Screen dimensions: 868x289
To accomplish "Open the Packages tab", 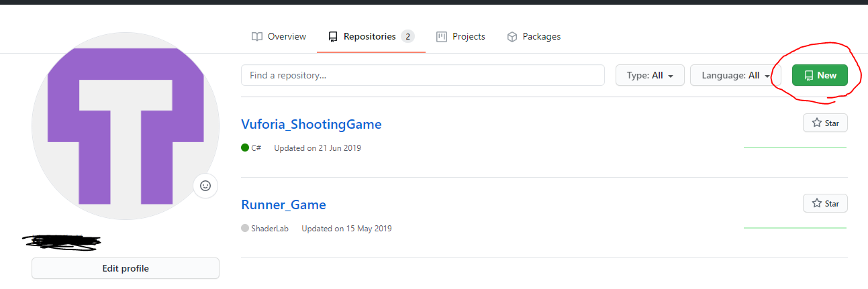I will click(x=534, y=36).
